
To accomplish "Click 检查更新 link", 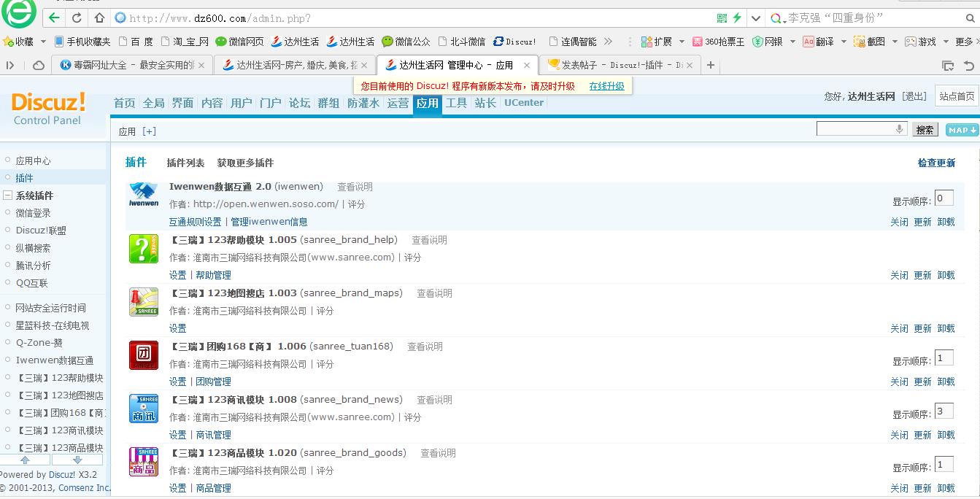I will (x=936, y=163).
